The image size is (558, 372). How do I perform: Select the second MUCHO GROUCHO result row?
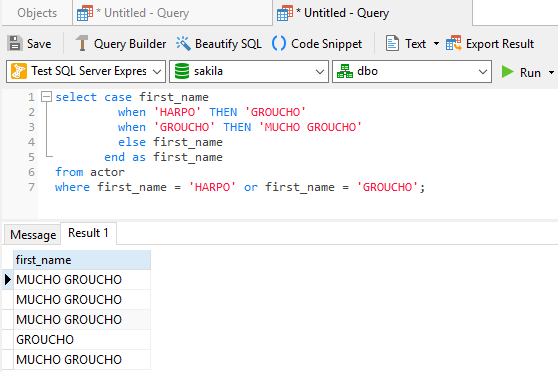pyautogui.click(x=82, y=299)
